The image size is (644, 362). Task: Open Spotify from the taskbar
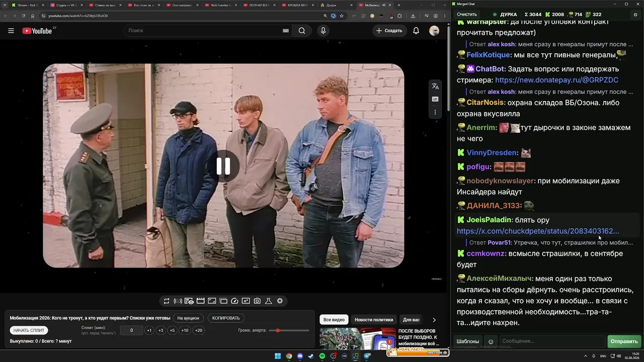pos(323,356)
